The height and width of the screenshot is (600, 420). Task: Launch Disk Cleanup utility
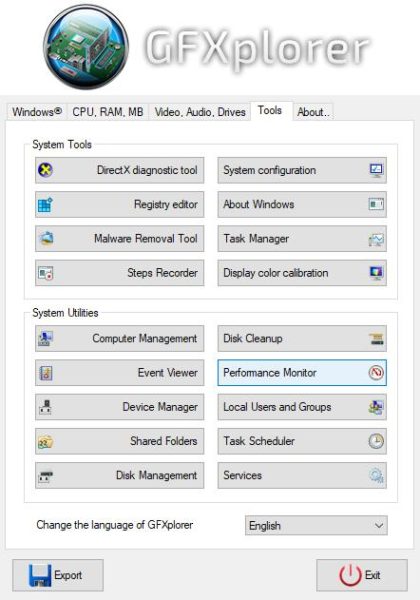[302, 338]
